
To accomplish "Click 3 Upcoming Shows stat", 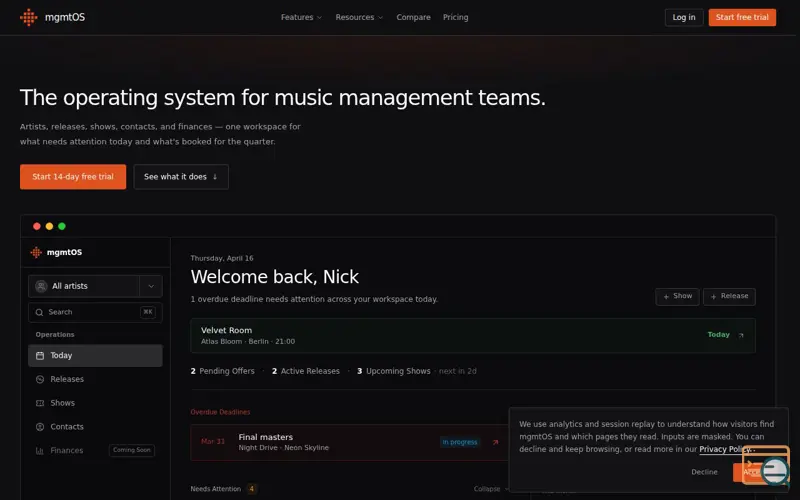I will coord(393,371).
